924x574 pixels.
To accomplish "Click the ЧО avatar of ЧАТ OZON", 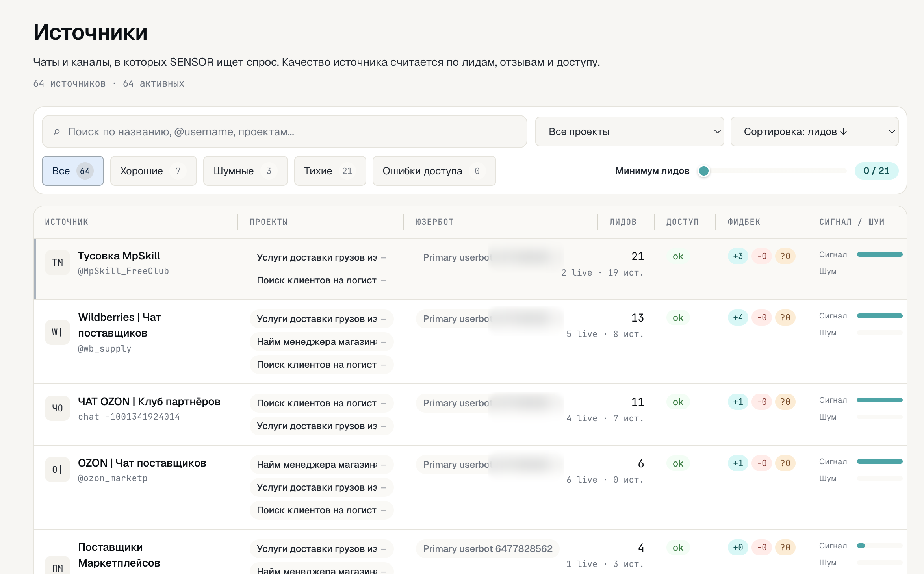I will [x=58, y=408].
